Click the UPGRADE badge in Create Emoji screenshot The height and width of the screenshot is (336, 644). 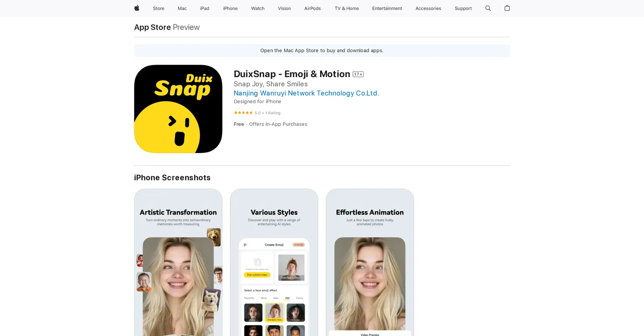click(x=299, y=245)
